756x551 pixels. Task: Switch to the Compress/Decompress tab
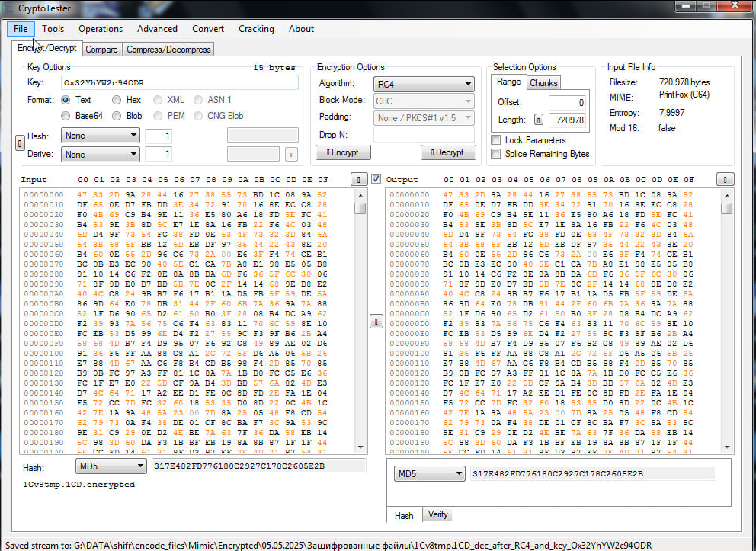click(168, 50)
